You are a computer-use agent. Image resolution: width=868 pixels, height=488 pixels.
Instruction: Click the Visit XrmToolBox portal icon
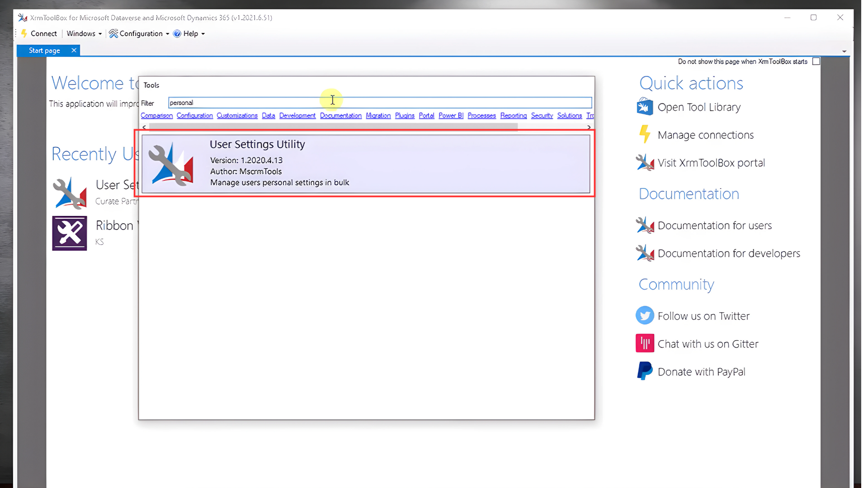pos(645,163)
